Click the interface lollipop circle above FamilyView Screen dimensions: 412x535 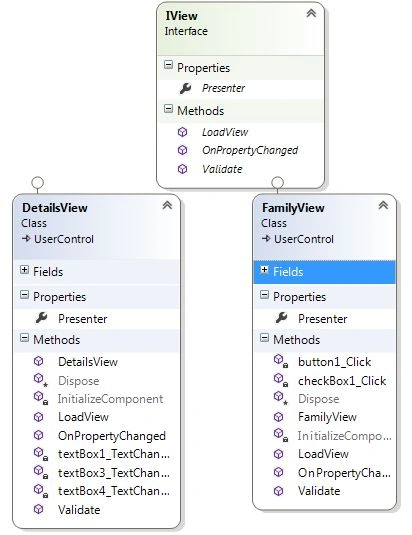[x=278, y=183]
